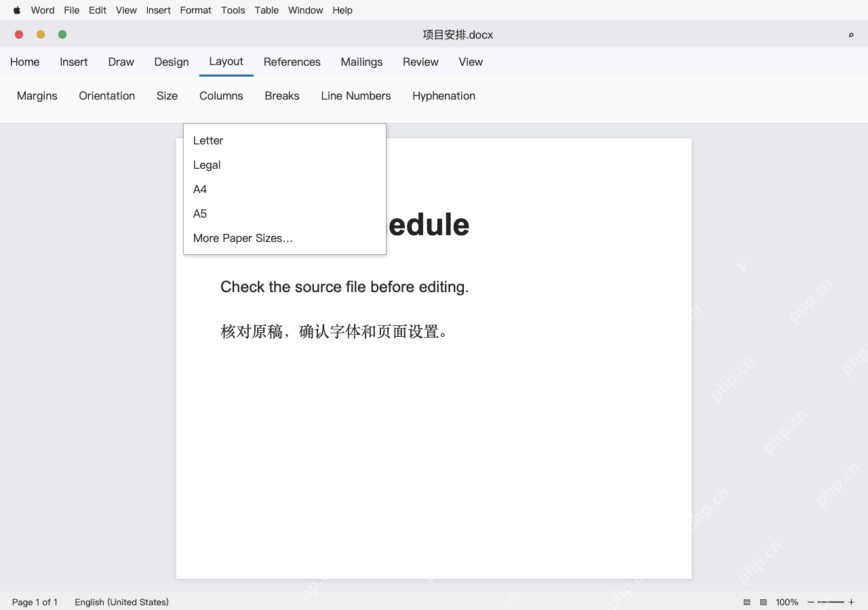Choose Letter paper size
Viewport: 868px width, 610px height.
[285, 140]
